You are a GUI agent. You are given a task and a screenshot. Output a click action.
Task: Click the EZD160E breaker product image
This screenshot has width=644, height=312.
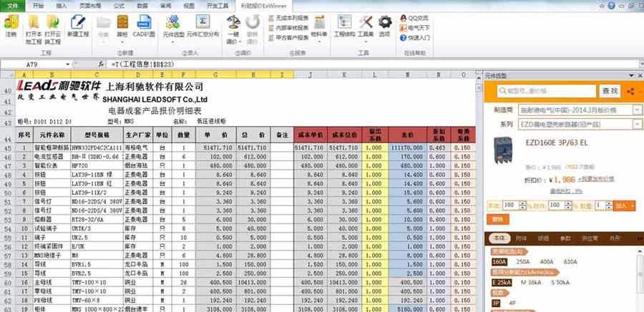pos(503,150)
